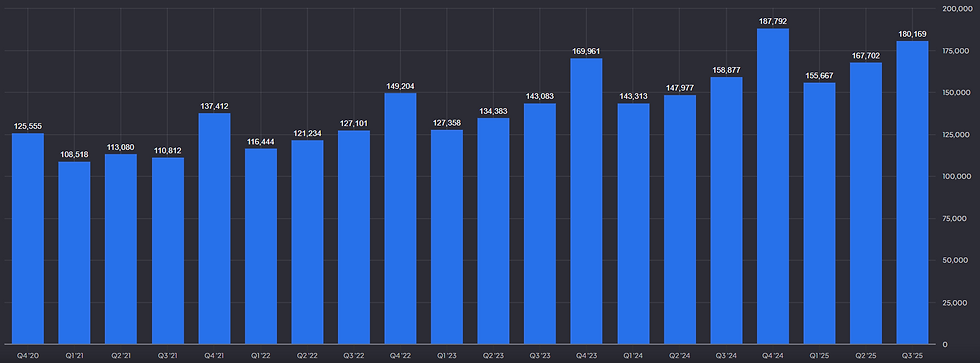
Task: Click the value label 143,083
Action: pos(540,97)
